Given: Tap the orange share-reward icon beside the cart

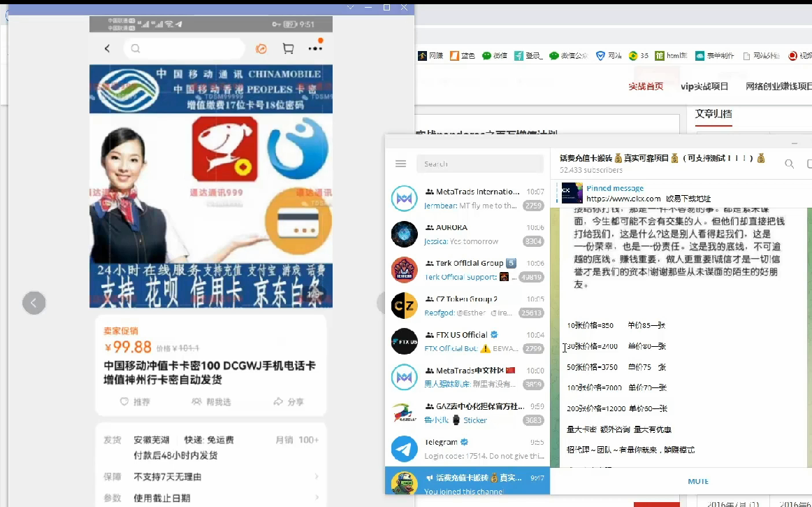Looking at the screenshot, I should point(261,48).
